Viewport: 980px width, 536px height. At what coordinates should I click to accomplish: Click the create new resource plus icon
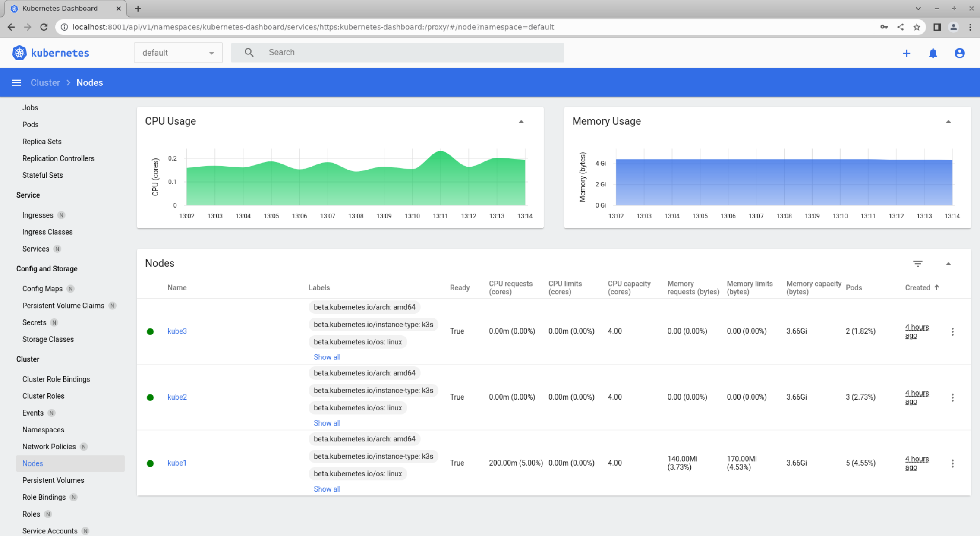(x=906, y=53)
